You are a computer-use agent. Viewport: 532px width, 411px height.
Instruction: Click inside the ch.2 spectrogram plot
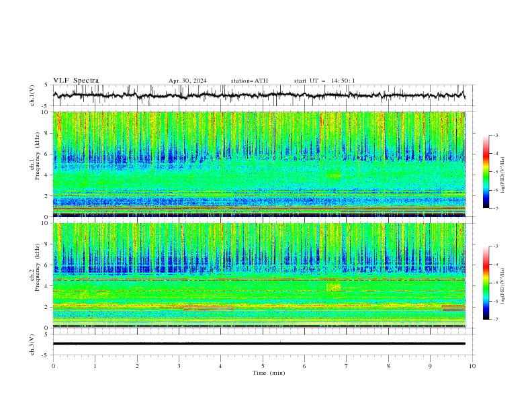(x=259, y=275)
